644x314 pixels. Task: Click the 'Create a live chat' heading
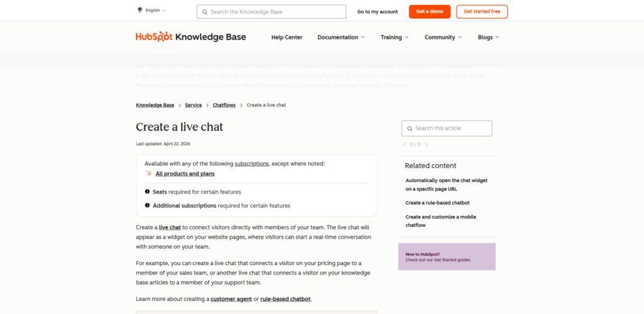click(x=179, y=127)
